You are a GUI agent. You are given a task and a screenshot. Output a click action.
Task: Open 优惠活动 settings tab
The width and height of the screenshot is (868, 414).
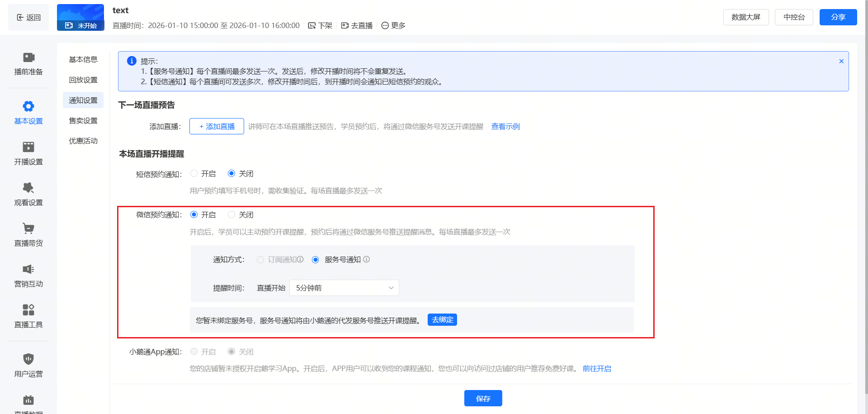[83, 141]
